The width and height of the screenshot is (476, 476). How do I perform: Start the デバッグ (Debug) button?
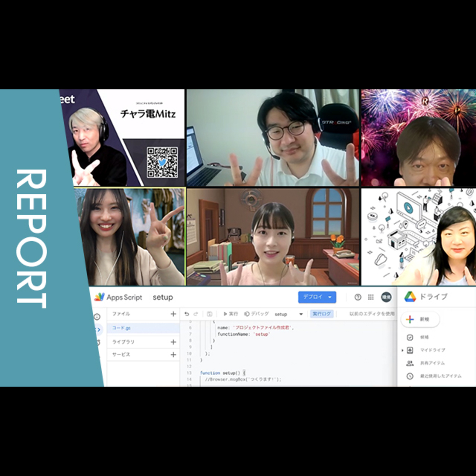[256, 314]
